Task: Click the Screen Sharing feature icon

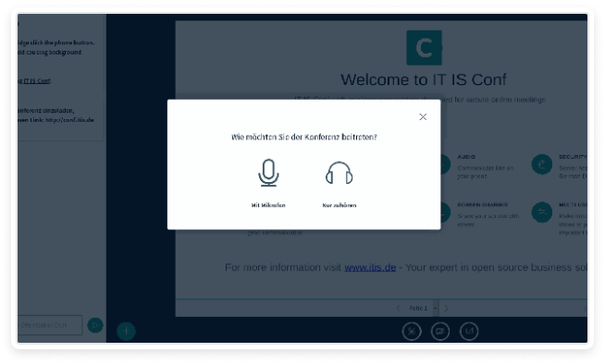Action: [445, 212]
